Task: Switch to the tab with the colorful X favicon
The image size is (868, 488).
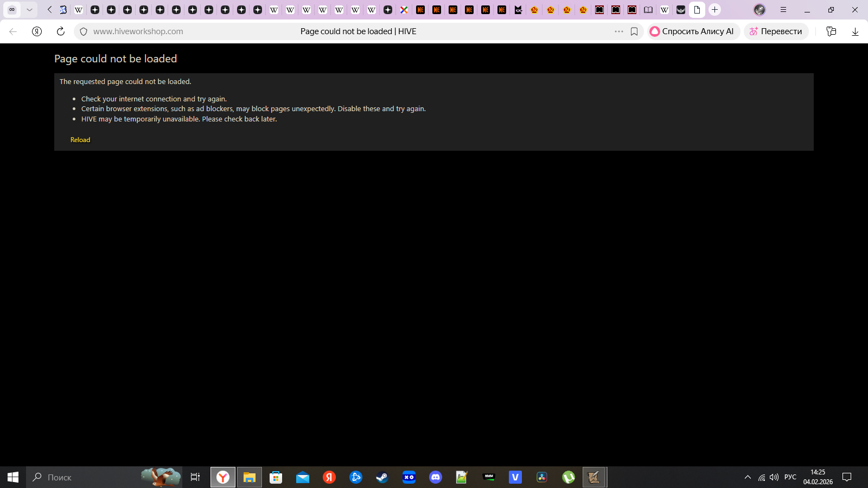Action: point(404,10)
